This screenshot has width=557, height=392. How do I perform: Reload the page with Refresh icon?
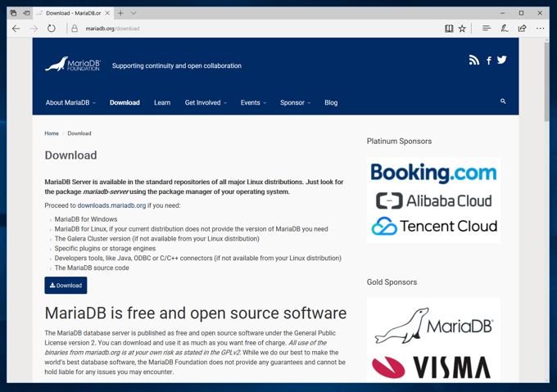click(52, 29)
